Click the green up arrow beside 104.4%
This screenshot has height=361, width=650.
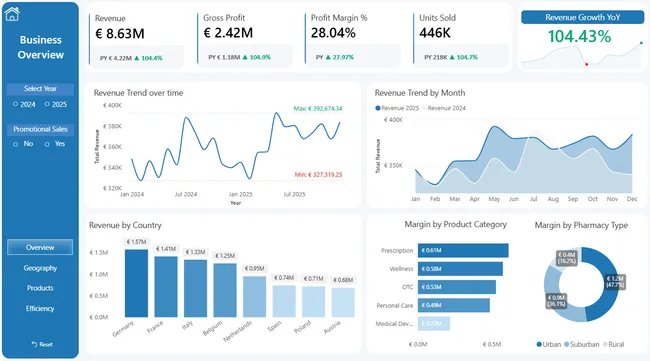[137, 58]
